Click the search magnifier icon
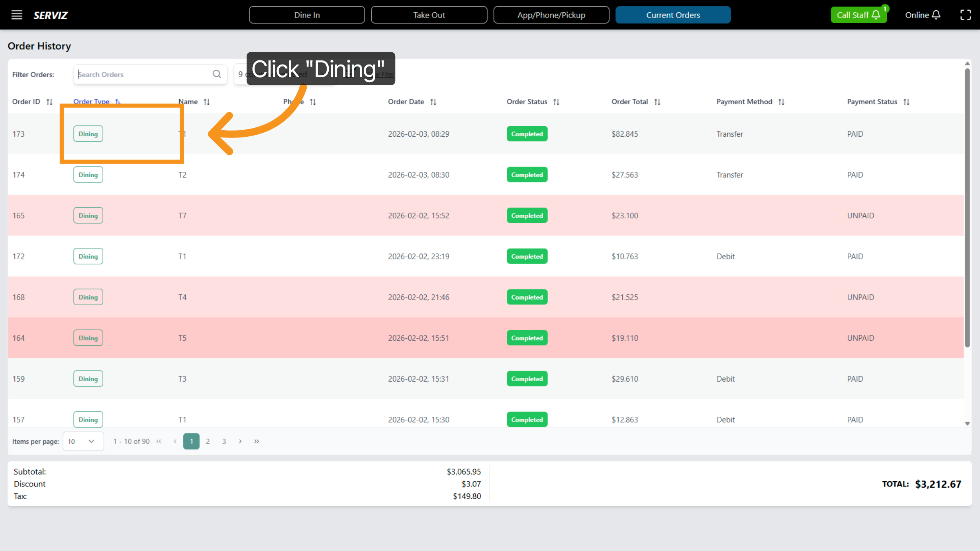This screenshot has width=980, height=551. tap(217, 74)
